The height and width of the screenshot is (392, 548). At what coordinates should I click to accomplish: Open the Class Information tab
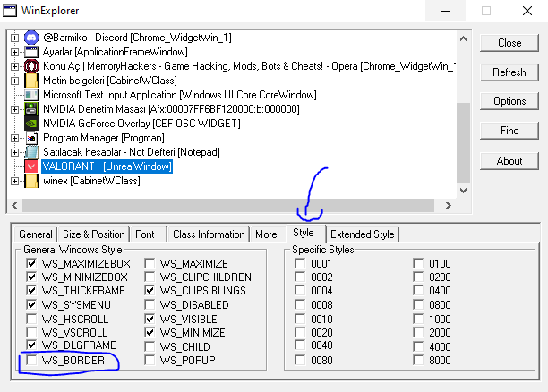click(x=209, y=234)
